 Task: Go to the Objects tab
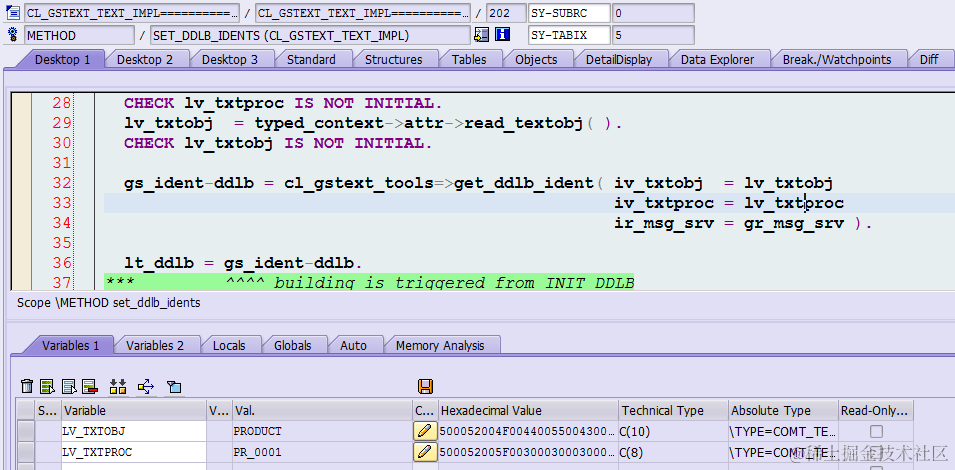click(x=536, y=60)
